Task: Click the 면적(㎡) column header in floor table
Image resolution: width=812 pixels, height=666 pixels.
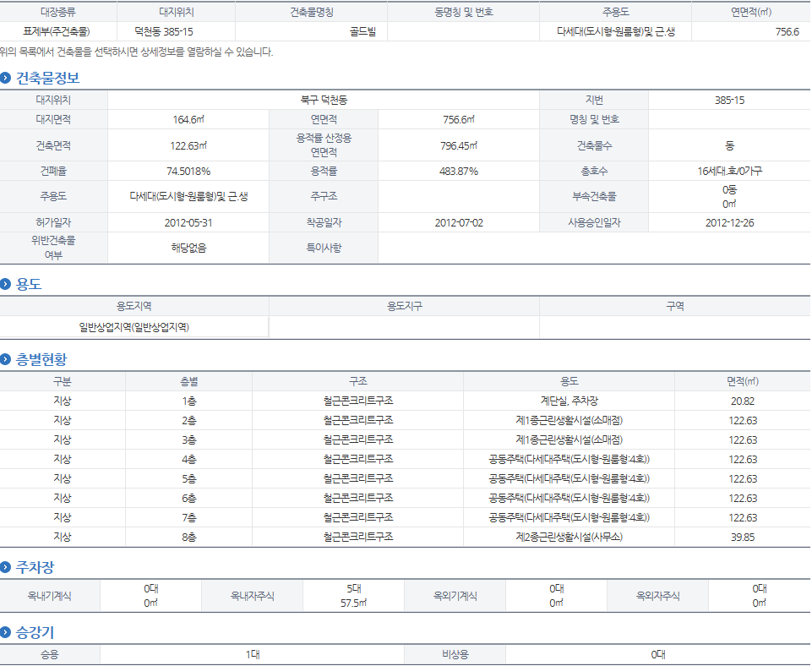Action: tap(743, 382)
